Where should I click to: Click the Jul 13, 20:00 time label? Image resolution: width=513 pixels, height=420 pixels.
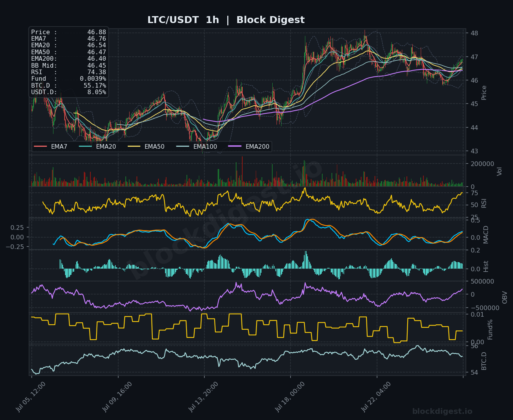tap(203, 397)
